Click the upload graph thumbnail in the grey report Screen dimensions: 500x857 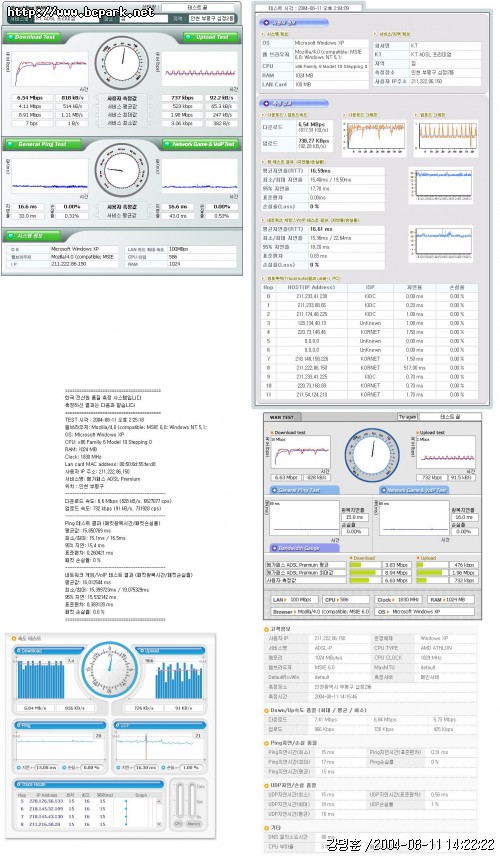(x=446, y=137)
